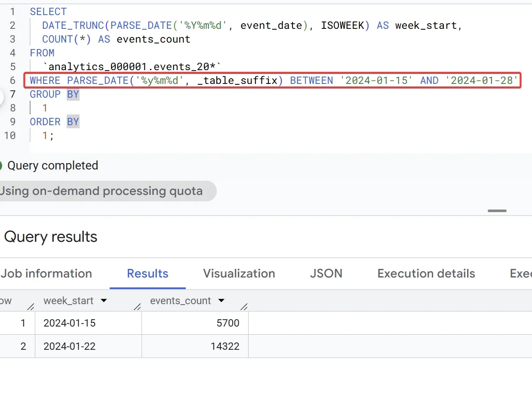Click the panel divider handle above Query results
This screenshot has width=532, height=404.
coord(497,211)
